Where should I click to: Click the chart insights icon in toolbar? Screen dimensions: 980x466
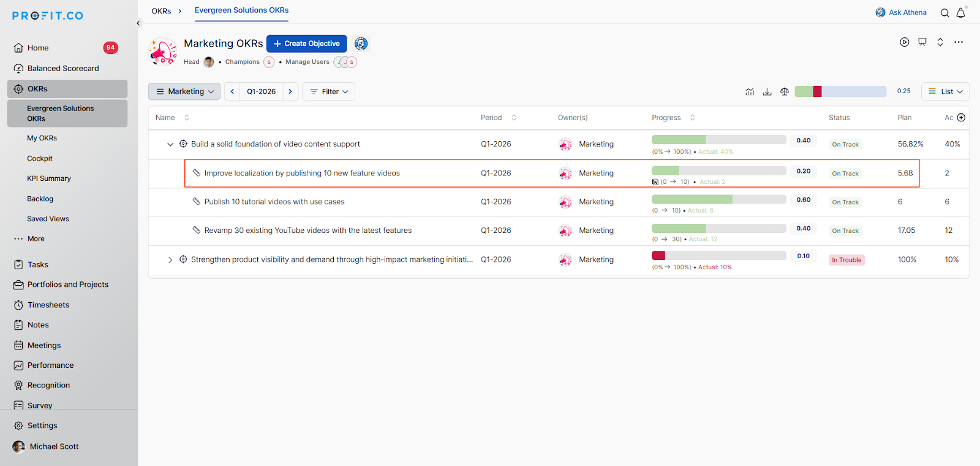[750, 91]
